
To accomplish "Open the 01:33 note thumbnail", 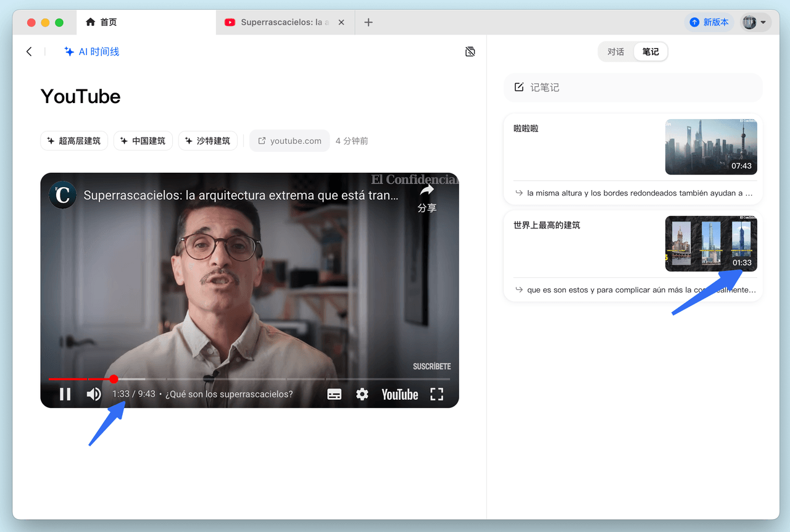I will click(711, 244).
